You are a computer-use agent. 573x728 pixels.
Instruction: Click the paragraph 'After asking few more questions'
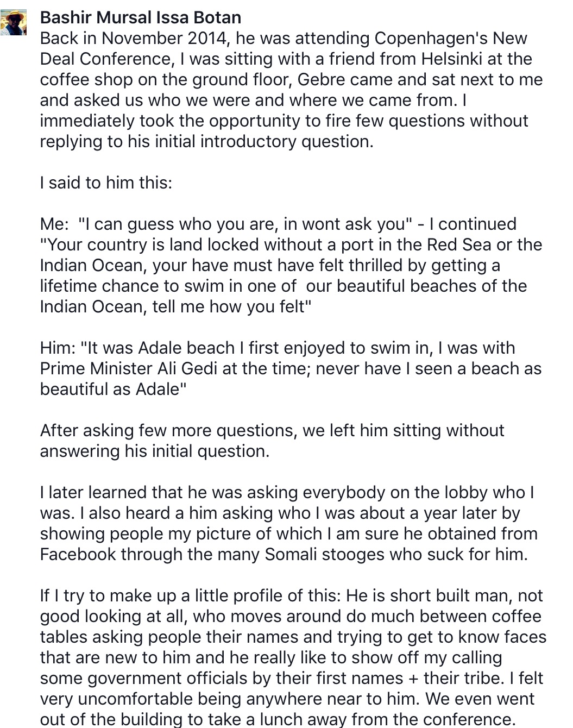click(272, 441)
